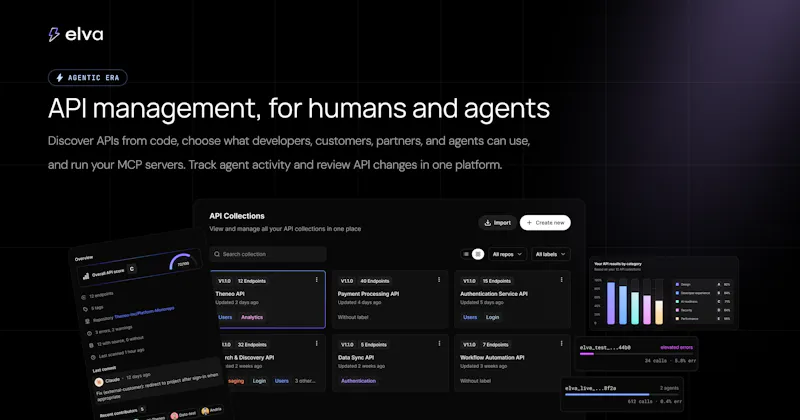The width and height of the screenshot is (800, 420).
Task: Click the 'Last commit' heading
Action: click(x=104, y=369)
